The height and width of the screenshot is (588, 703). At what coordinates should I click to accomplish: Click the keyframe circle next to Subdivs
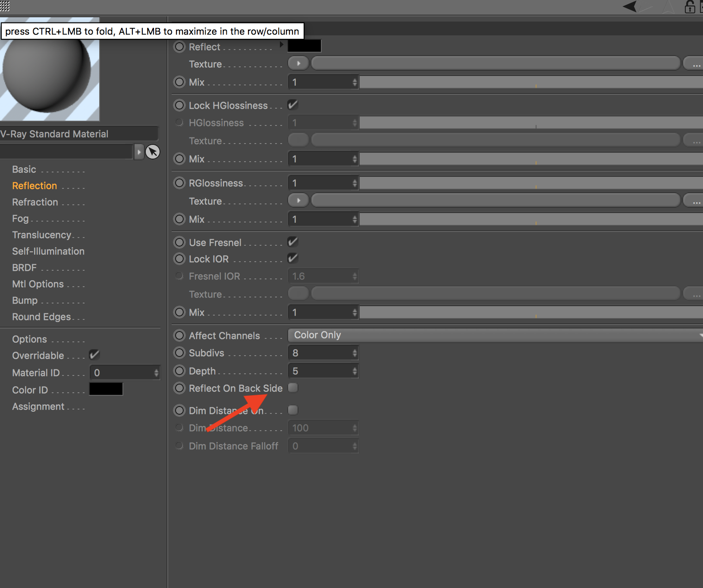click(179, 353)
